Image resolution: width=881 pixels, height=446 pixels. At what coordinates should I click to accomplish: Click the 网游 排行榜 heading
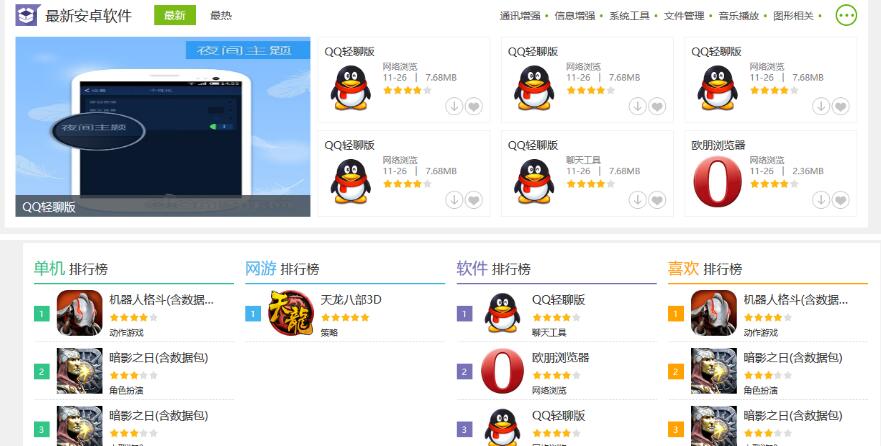point(282,268)
